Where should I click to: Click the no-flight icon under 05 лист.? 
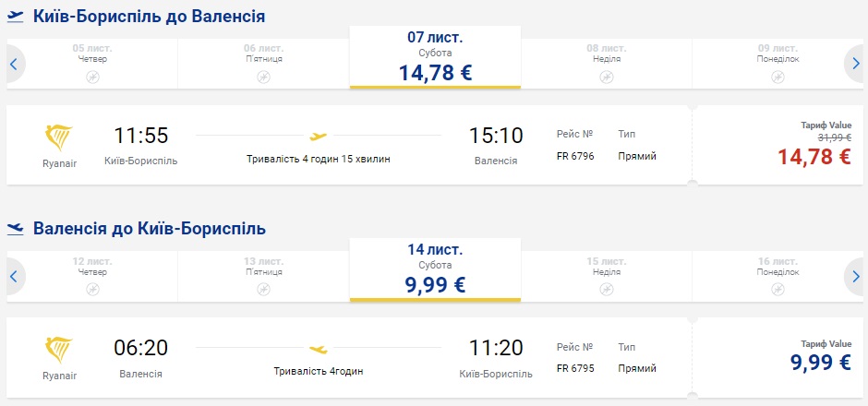click(x=92, y=77)
